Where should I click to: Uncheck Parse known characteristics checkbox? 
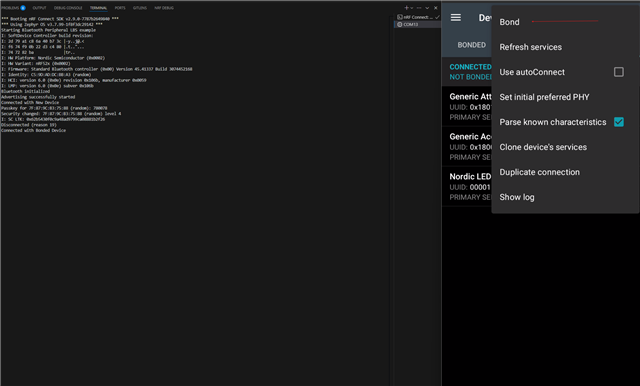[x=619, y=122]
